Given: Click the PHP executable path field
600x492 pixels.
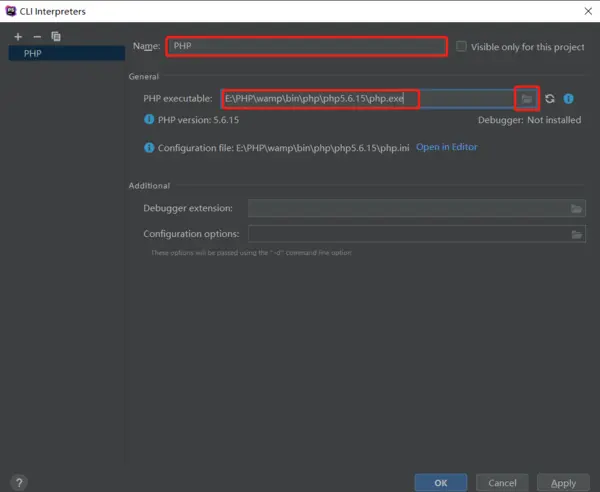Looking at the screenshot, I should 367,99.
